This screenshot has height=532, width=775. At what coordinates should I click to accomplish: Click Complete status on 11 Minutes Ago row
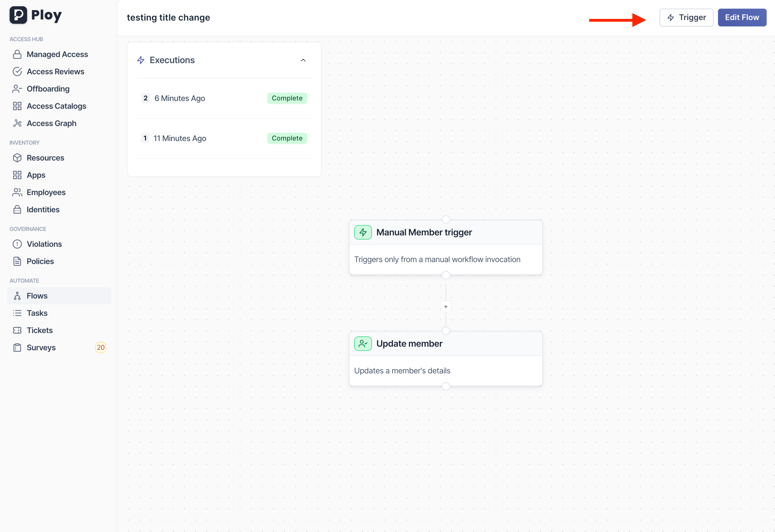point(287,138)
